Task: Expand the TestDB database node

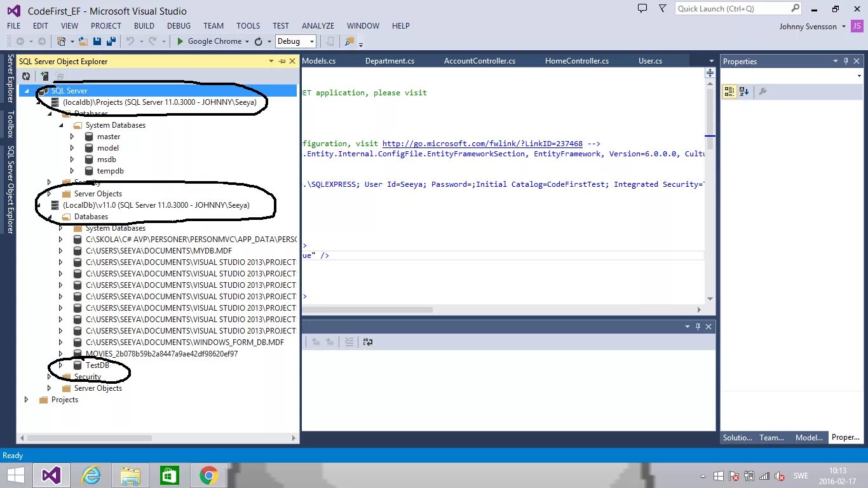Action: [x=60, y=365]
